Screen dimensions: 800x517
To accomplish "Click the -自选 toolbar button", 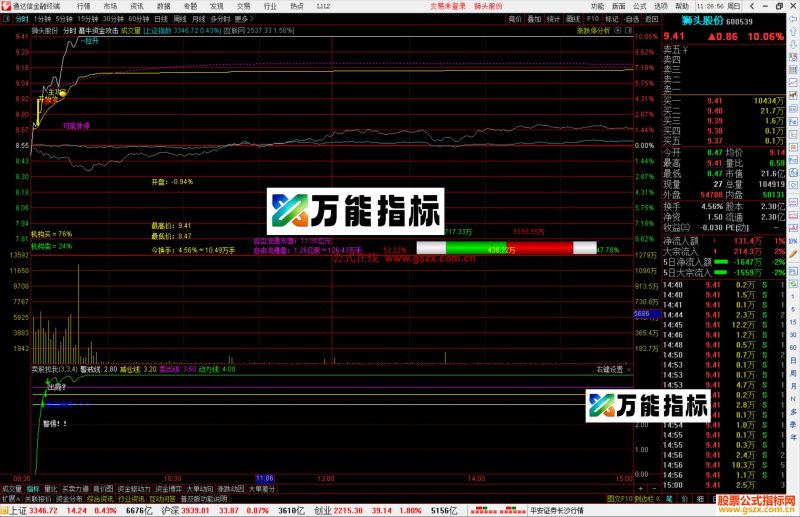I will [x=631, y=19].
